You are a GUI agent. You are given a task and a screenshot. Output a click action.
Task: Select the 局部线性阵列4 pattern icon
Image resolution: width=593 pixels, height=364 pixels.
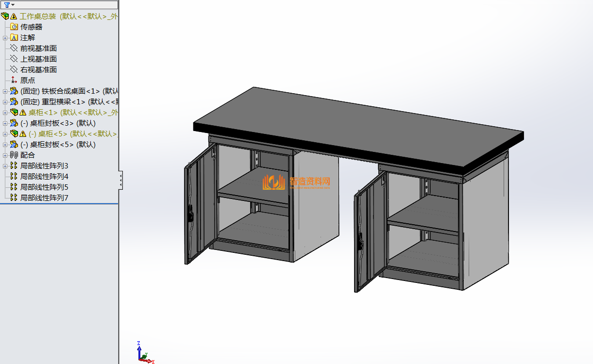pos(14,176)
